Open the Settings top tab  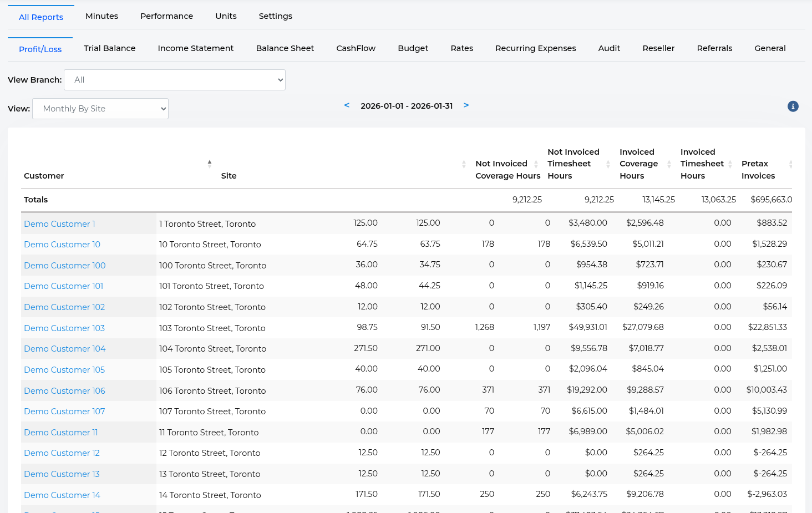(275, 16)
